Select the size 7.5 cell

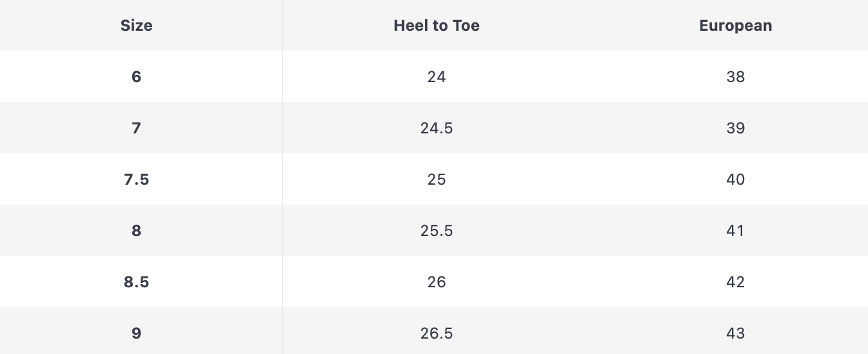pyautogui.click(x=136, y=180)
